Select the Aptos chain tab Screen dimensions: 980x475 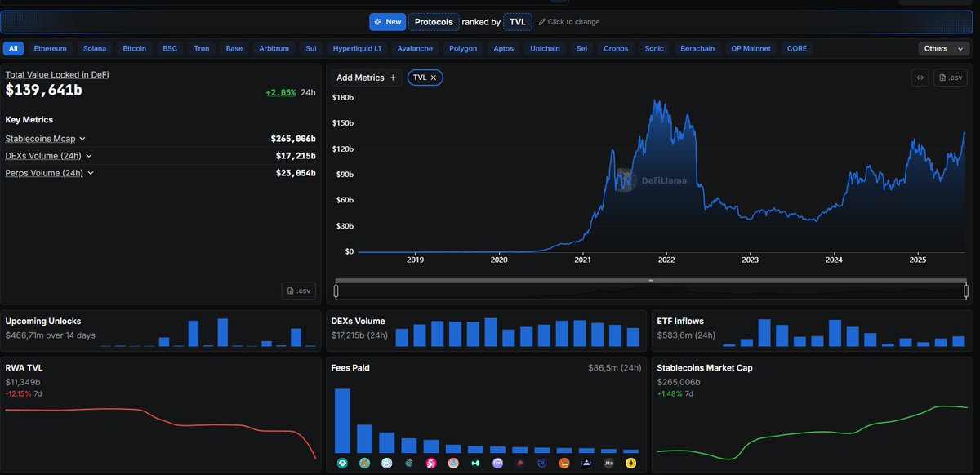coord(504,48)
